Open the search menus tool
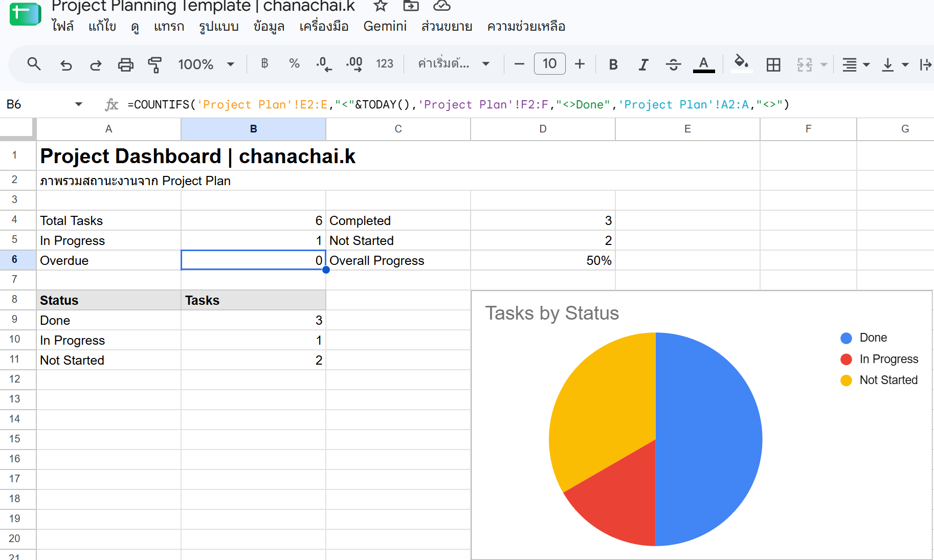The width and height of the screenshot is (934, 560). pyautogui.click(x=34, y=64)
